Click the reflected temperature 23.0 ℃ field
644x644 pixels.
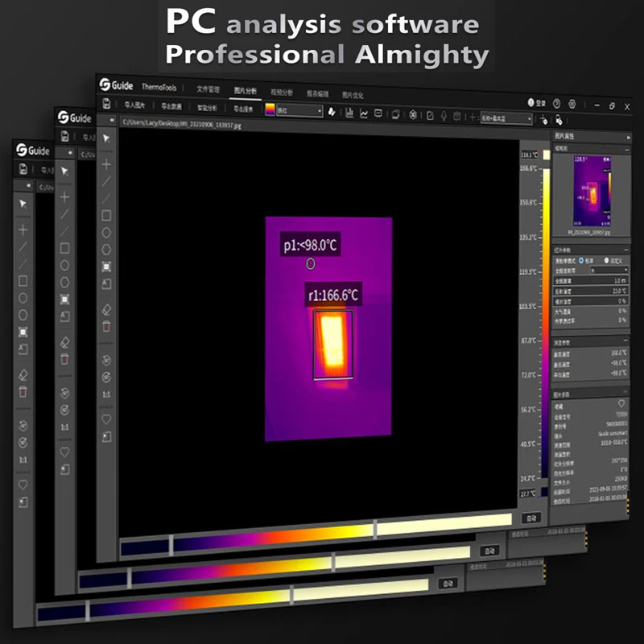click(591, 291)
